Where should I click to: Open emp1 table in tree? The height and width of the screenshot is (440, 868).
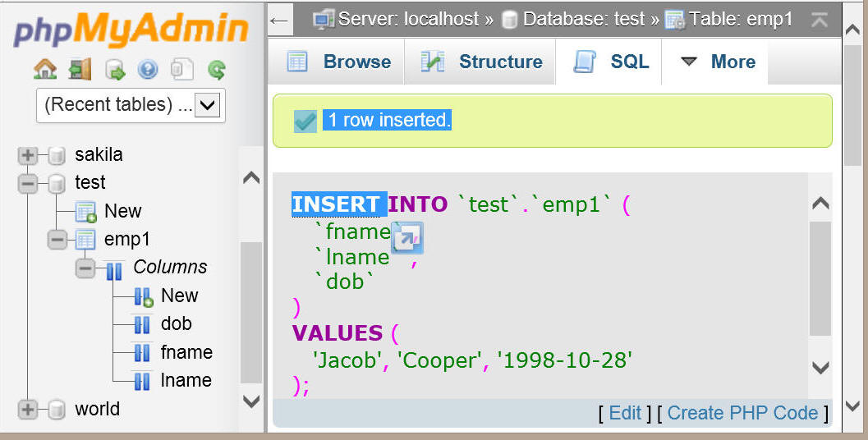(126, 239)
